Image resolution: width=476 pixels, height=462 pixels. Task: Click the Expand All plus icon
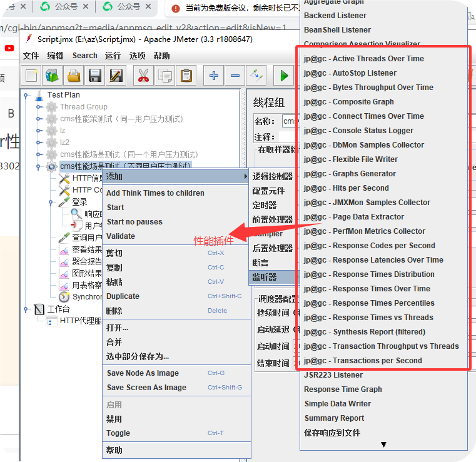tap(214, 76)
